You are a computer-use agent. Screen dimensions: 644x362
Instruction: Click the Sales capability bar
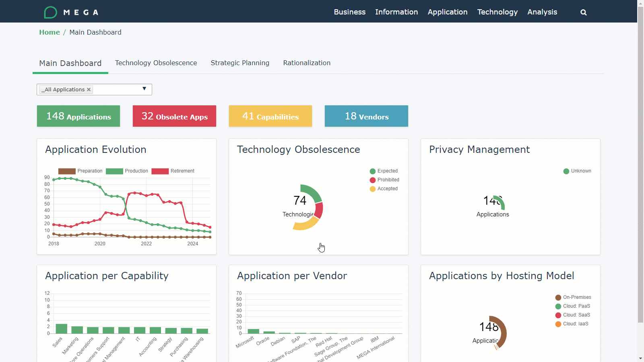coord(62,329)
